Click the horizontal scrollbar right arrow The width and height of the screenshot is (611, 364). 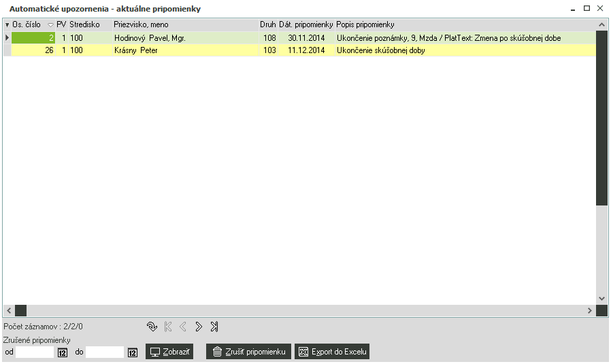click(x=590, y=310)
